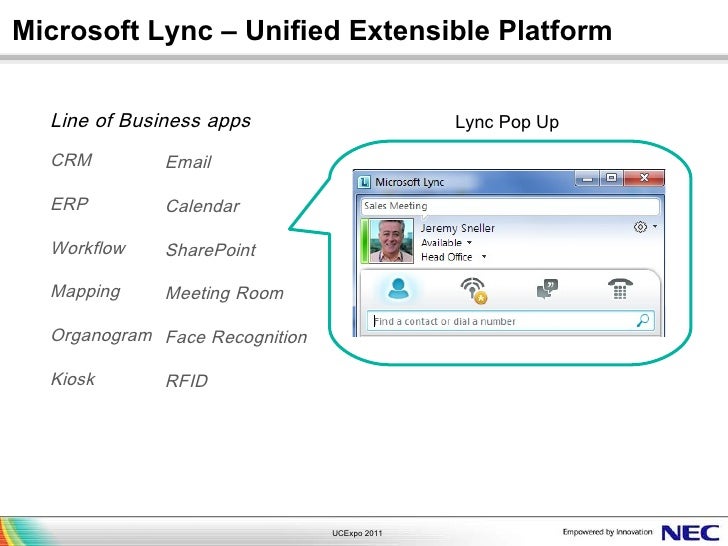Open the Phone dial pad icon
The width and height of the screenshot is (728, 546).
[620, 288]
